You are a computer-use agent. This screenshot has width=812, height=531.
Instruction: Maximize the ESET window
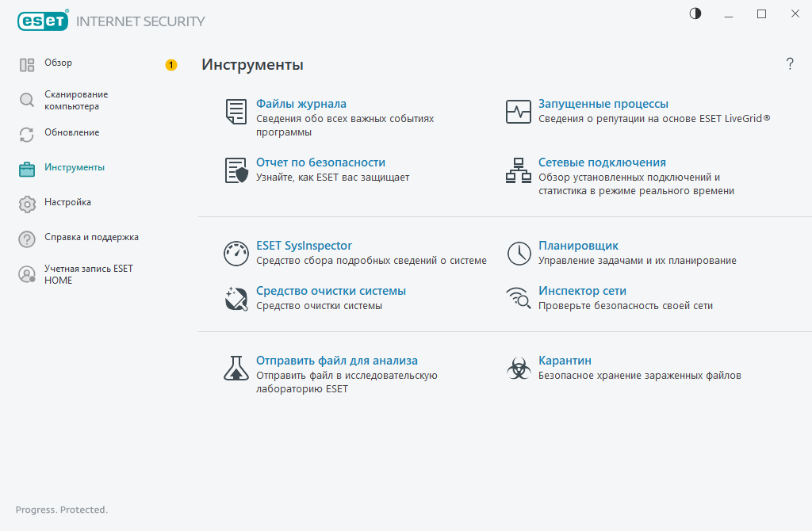[x=761, y=14]
